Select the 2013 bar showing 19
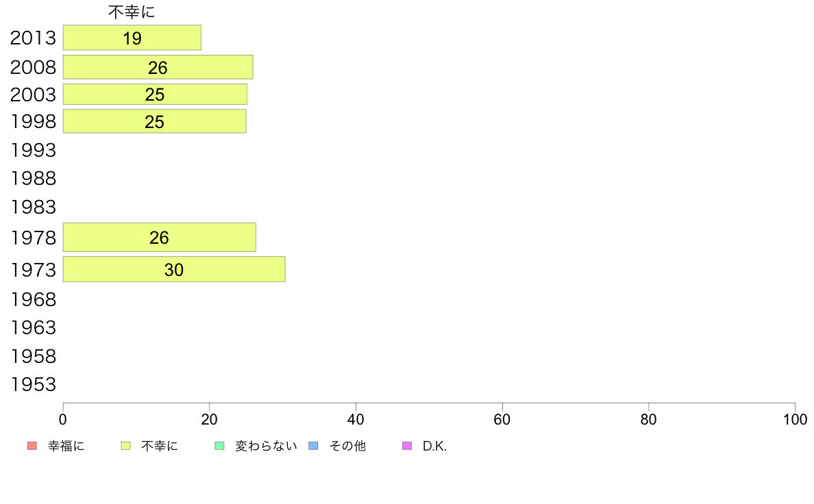 point(132,38)
